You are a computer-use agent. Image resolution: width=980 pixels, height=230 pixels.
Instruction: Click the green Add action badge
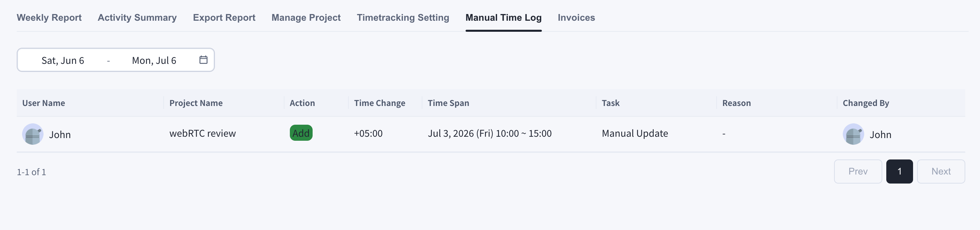coord(301,133)
